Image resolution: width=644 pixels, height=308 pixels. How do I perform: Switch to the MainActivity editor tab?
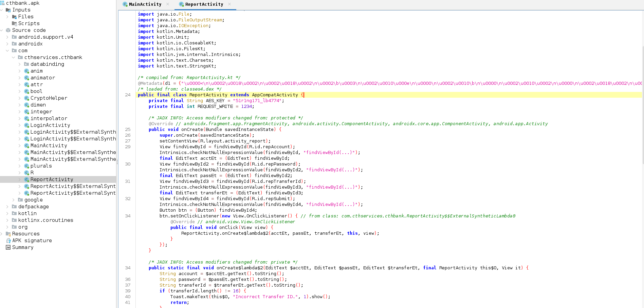pos(145,4)
